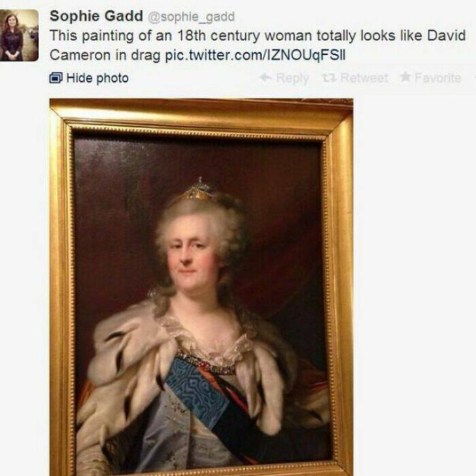Image resolution: width=476 pixels, height=476 pixels.
Task: Click the tweet text starting 'This painting'
Action: pyautogui.click(x=258, y=46)
